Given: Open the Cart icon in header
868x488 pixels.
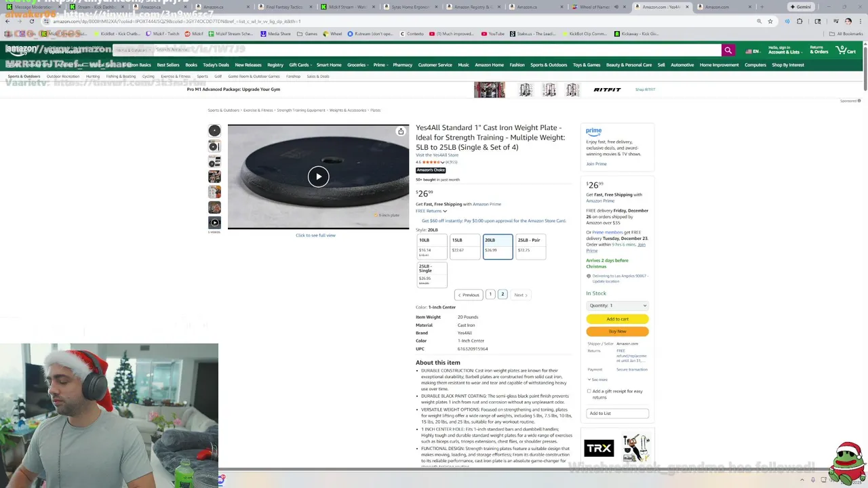Looking at the screenshot, I should click(846, 50).
